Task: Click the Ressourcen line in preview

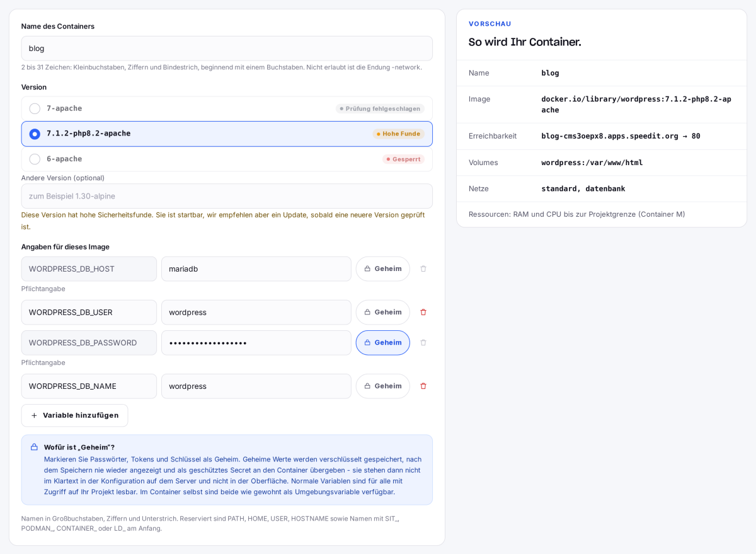Action: [x=577, y=214]
